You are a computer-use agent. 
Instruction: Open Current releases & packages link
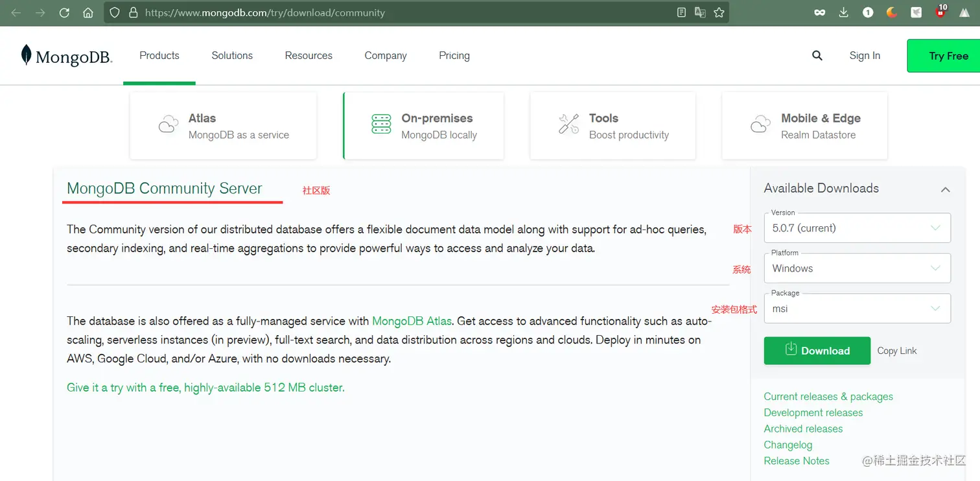coord(828,397)
